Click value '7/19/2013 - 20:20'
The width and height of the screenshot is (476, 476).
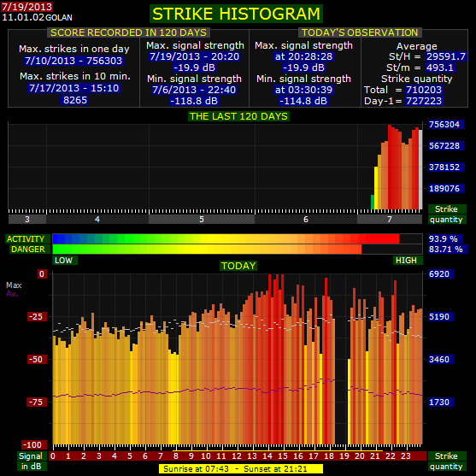194,56
